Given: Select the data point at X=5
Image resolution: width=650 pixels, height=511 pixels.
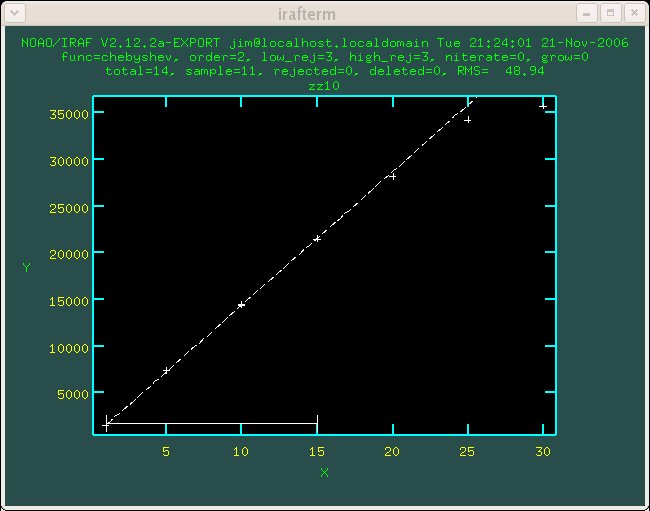Looking at the screenshot, I should pyautogui.click(x=166, y=371).
